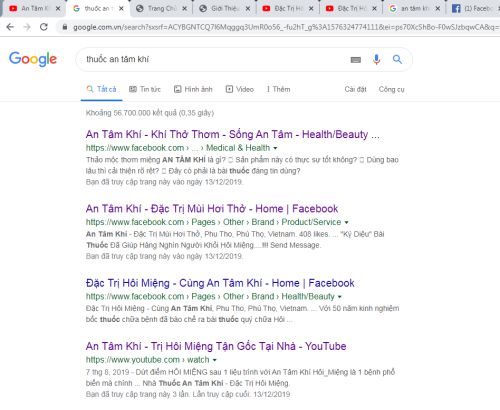Click the youtube.com › watch URL
This screenshot has height=410, width=500.
pos(147,360)
